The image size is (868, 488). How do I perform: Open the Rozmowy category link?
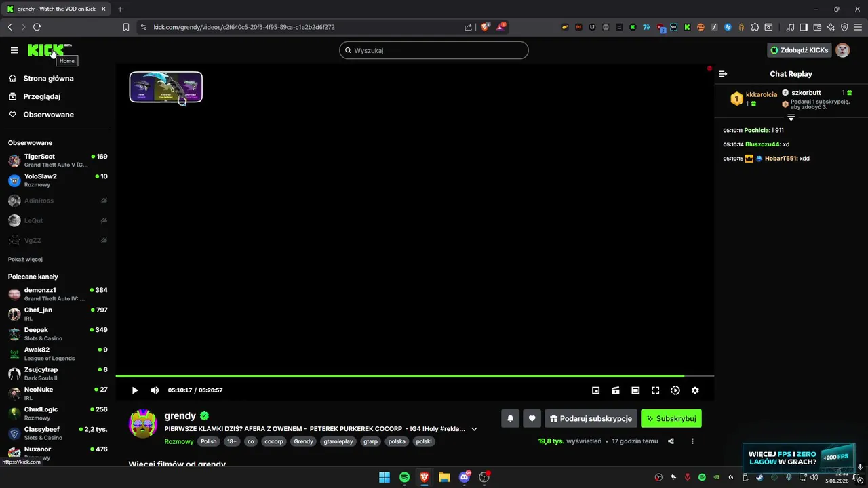[179, 441]
